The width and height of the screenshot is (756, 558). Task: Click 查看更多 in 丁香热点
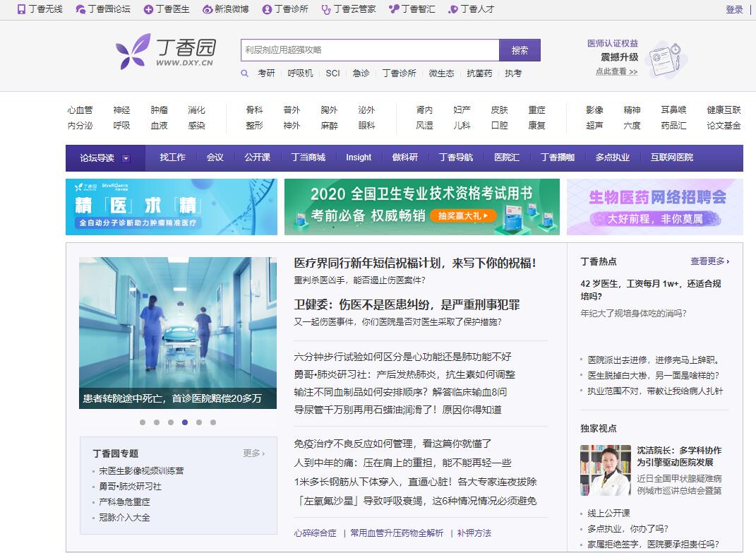coord(709,261)
